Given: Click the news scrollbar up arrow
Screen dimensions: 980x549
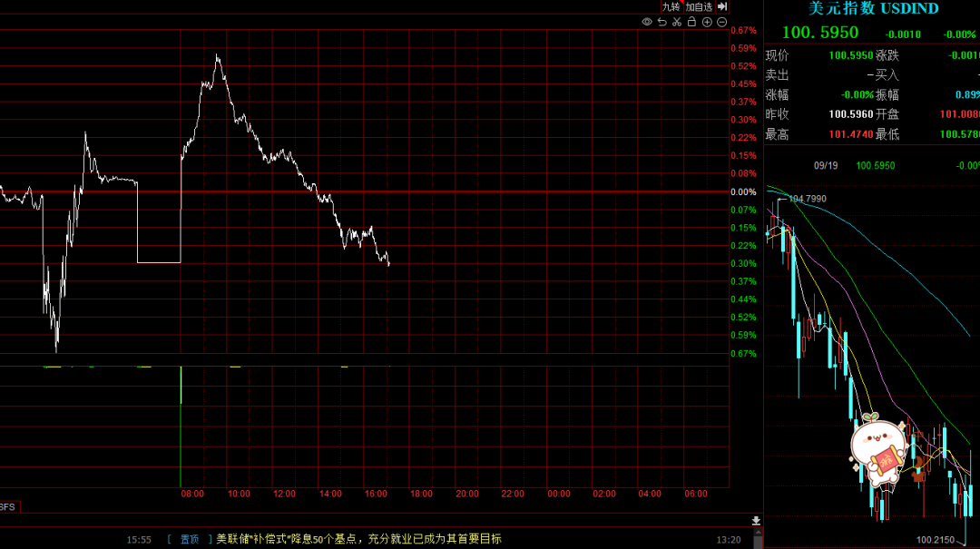Looking at the screenshot, I should point(758,532).
